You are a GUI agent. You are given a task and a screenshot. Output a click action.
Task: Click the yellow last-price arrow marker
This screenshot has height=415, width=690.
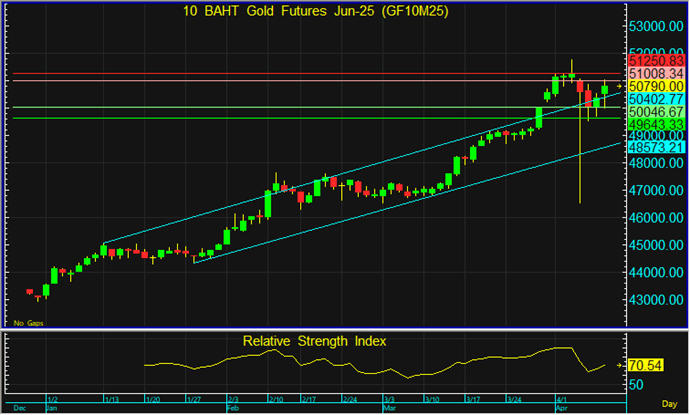coord(621,87)
